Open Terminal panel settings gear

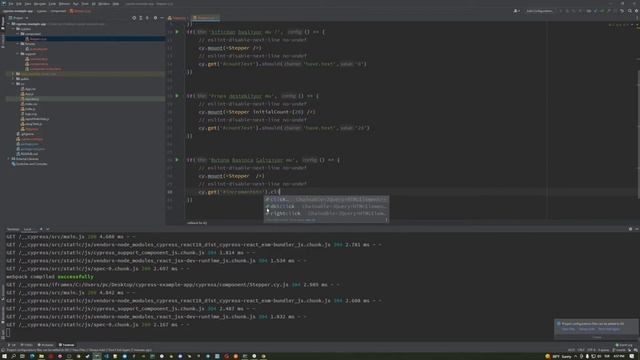tap(630, 229)
